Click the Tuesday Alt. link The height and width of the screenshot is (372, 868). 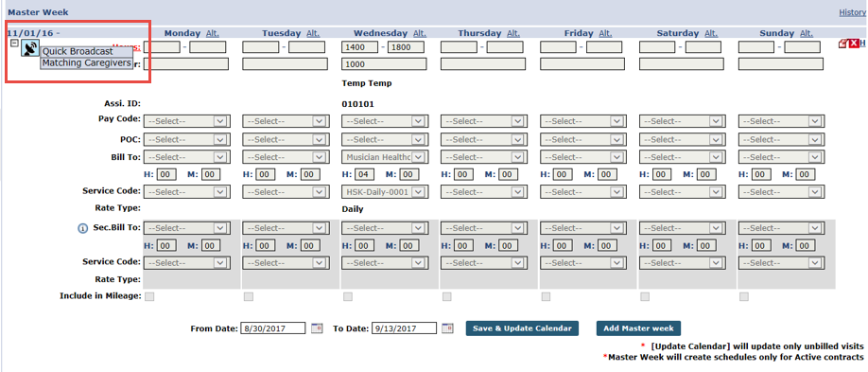[x=313, y=33]
